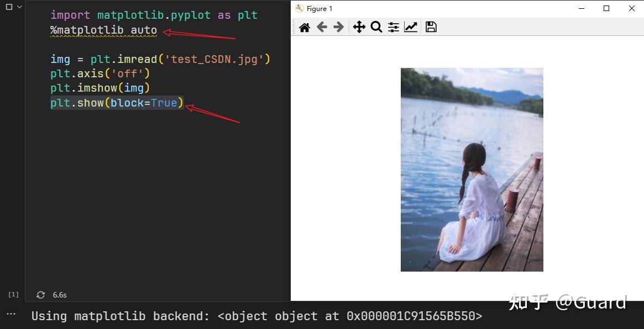Edit axis and curve parameters

click(x=411, y=26)
